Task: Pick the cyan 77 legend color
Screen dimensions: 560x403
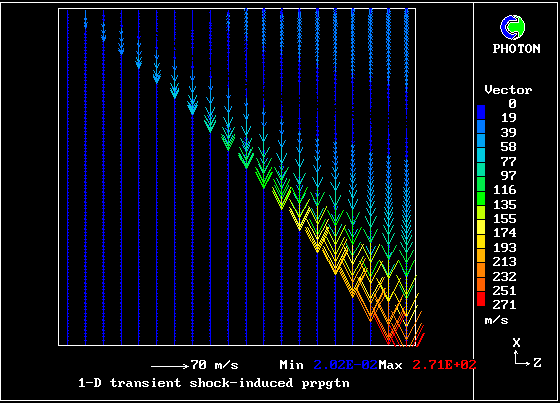Action: pos(481,155)
